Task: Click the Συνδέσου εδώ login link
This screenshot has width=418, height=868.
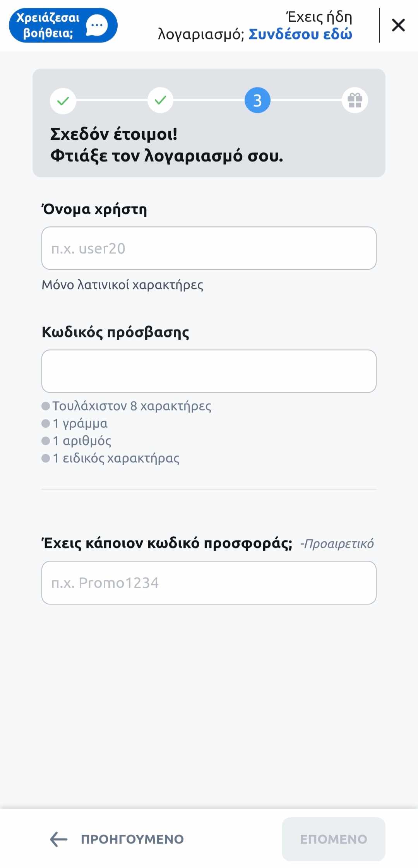Action: [x=300, y=34]
